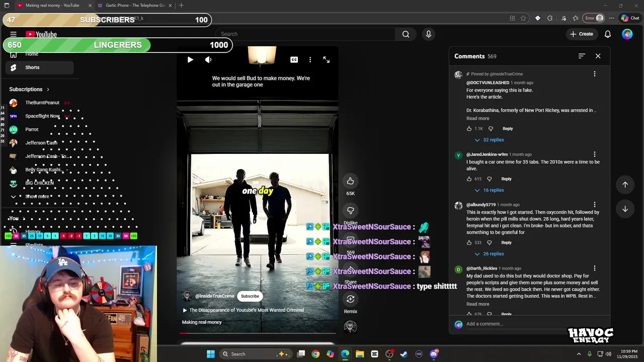Open the @InsideTrueCrime channel link

point(214,296)
